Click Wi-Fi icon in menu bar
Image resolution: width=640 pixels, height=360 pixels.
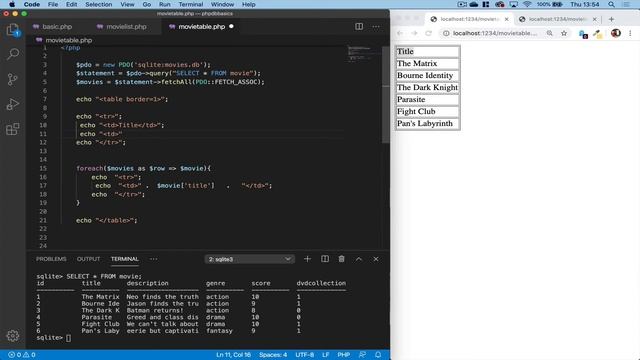527,4
